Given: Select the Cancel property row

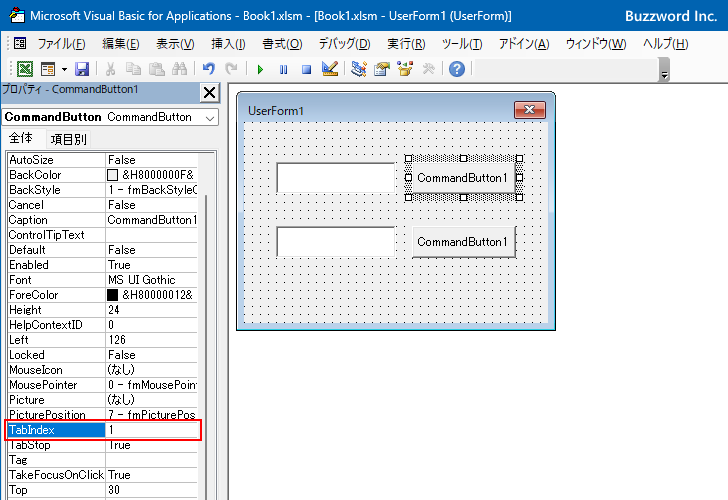Looking at the screenshot, I should point(102,205).
